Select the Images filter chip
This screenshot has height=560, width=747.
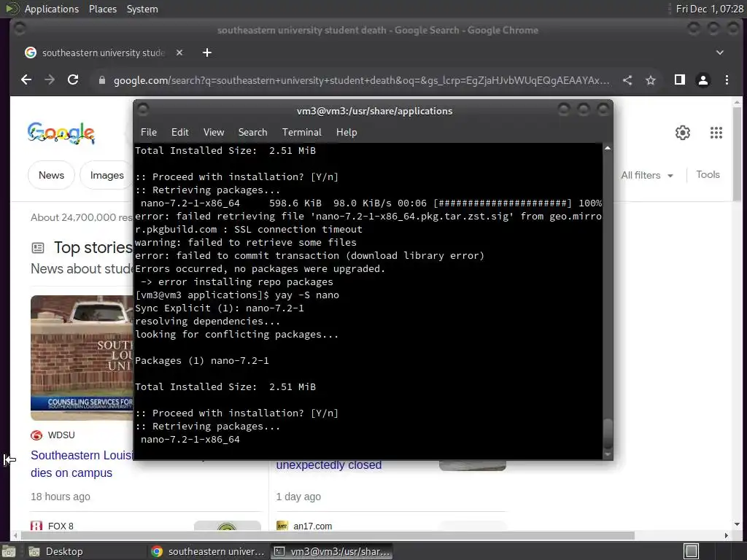tap(107, 175)
